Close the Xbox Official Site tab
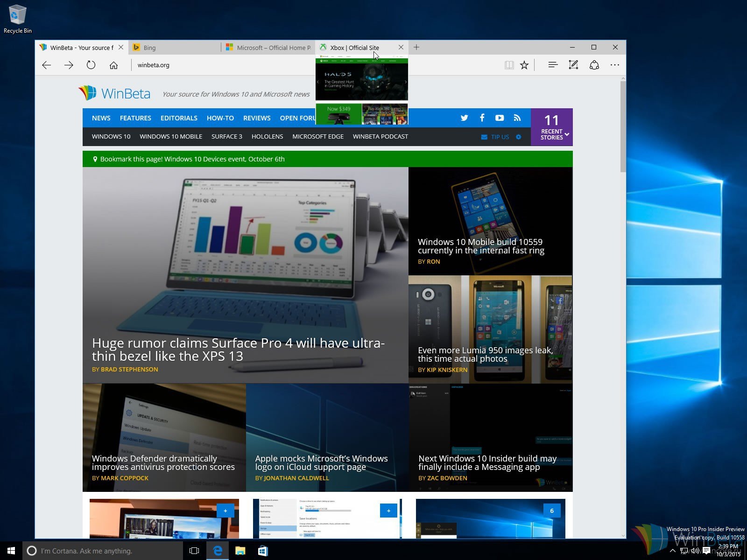The height and width of the screenshot is (560, 747). [x=401, y=47]
